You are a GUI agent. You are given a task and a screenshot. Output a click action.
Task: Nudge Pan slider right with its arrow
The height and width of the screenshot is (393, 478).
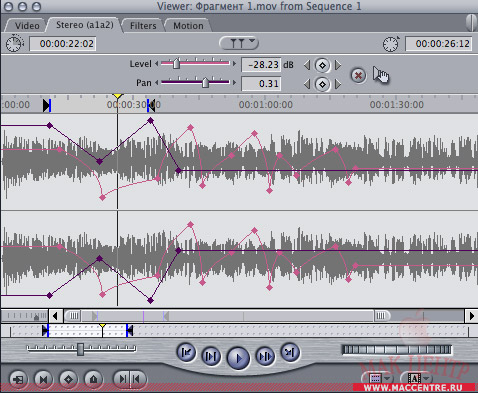tap(234, 82)
